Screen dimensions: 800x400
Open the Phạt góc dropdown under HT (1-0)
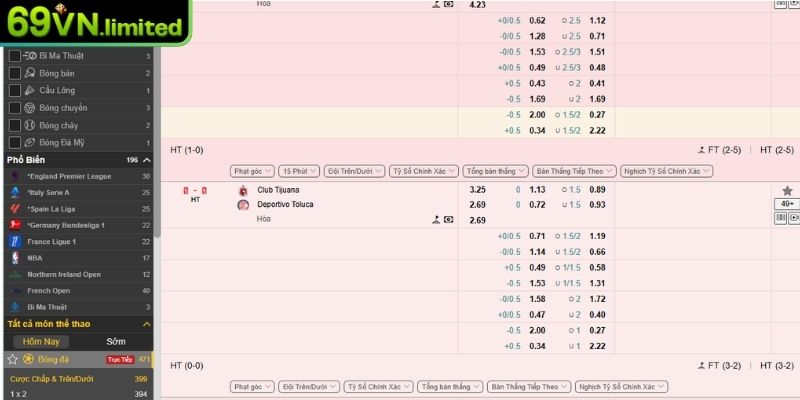click(252, 171)
